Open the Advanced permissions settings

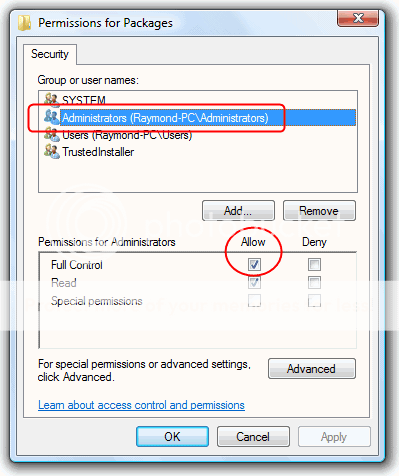(x=312, y=369)
